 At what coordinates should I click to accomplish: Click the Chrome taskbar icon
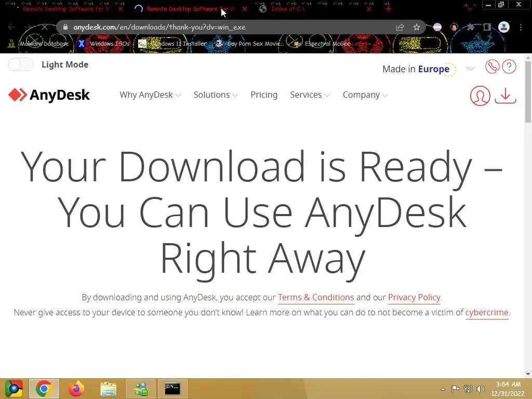coord(44,389)
